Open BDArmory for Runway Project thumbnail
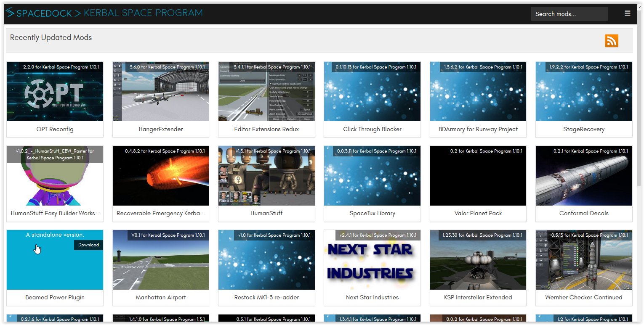Screen dimensions: 644x325 [478, 92]
